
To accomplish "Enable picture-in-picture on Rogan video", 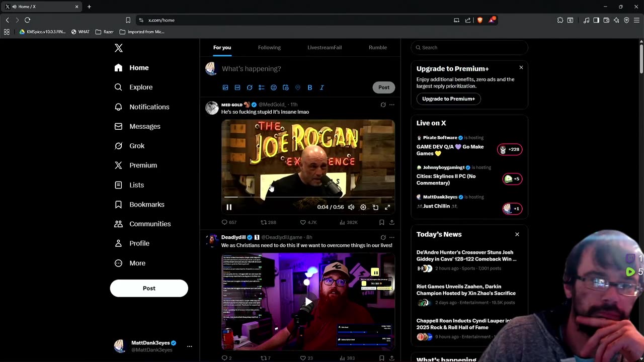I will coord(375,207).
